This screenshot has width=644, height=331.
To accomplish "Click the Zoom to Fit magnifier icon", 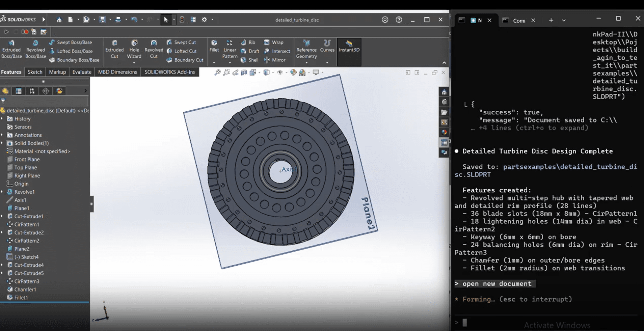I will click(218, 73).
